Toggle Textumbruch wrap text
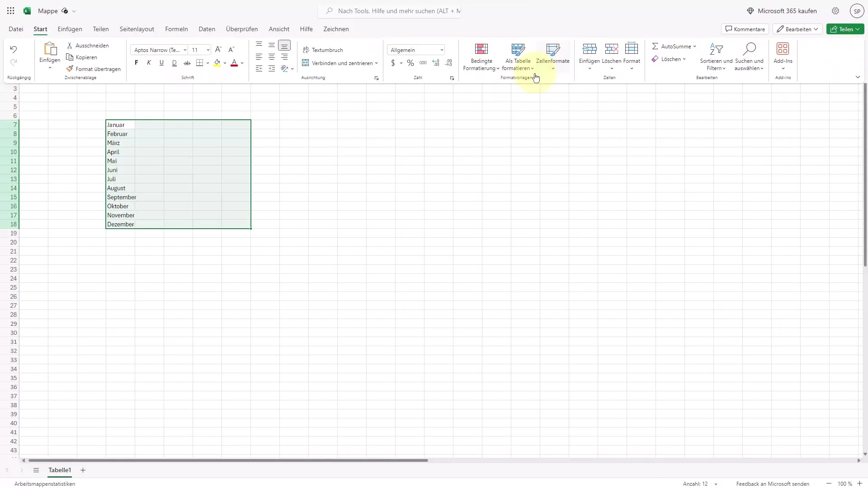Image resolution: width=868 pixels, height=488 pixels. 323,50
